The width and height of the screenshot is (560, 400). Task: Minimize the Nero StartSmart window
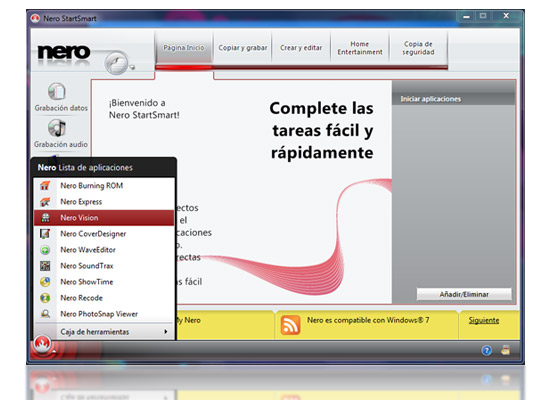[x=466, y=16]
